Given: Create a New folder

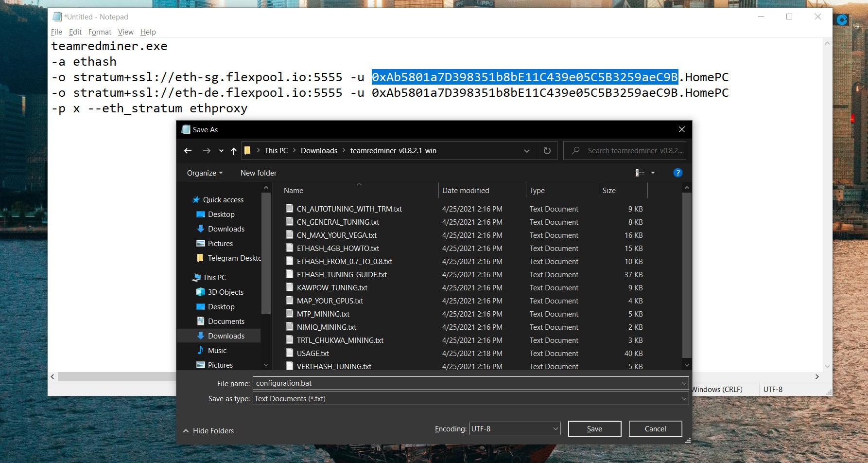Looking at the screenshot, I should pos(258,173).
